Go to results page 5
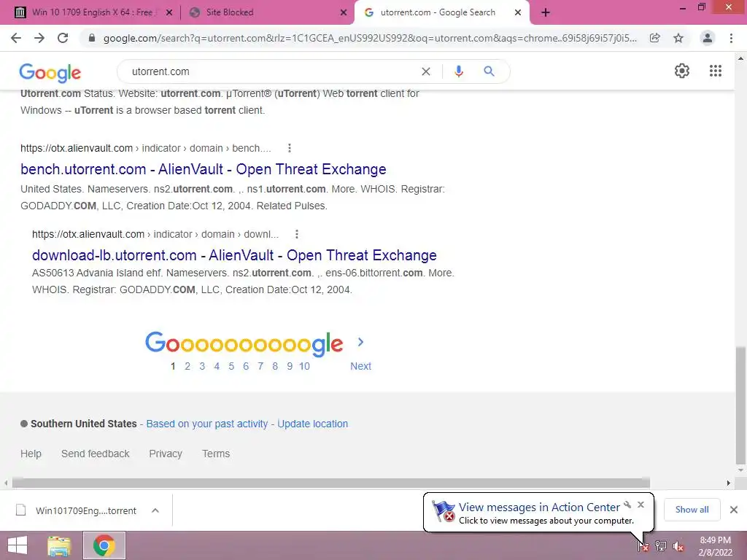 point(231,366)
